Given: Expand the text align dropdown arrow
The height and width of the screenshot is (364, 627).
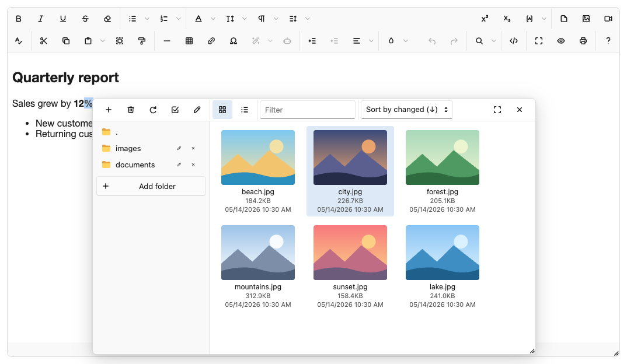Looking at the screenshot, I should 371,41.
